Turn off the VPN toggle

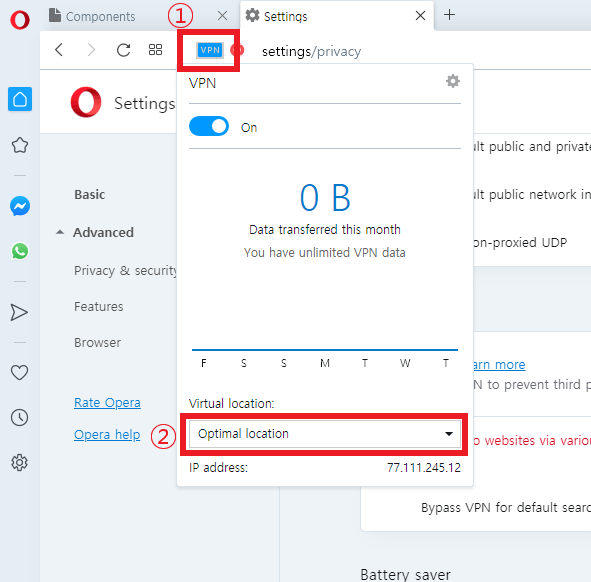(x=209, y=126)
